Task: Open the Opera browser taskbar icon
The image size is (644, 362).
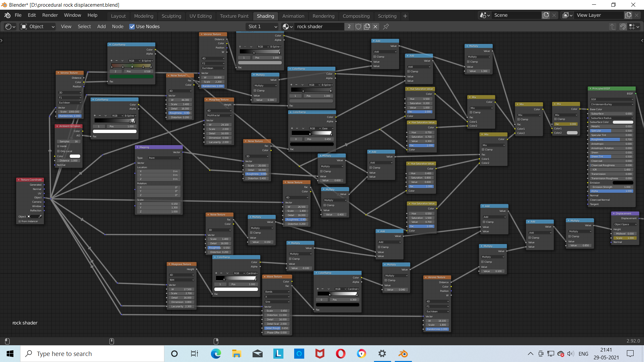Action: tap(340, 354)
